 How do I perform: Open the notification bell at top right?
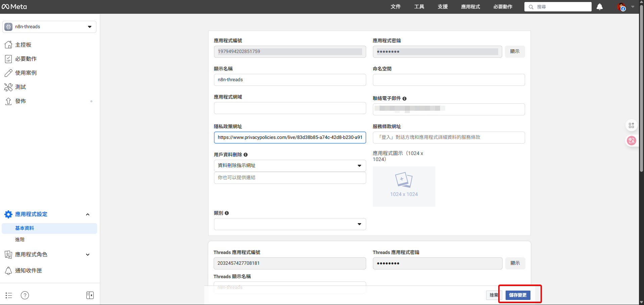pos(599,6)
